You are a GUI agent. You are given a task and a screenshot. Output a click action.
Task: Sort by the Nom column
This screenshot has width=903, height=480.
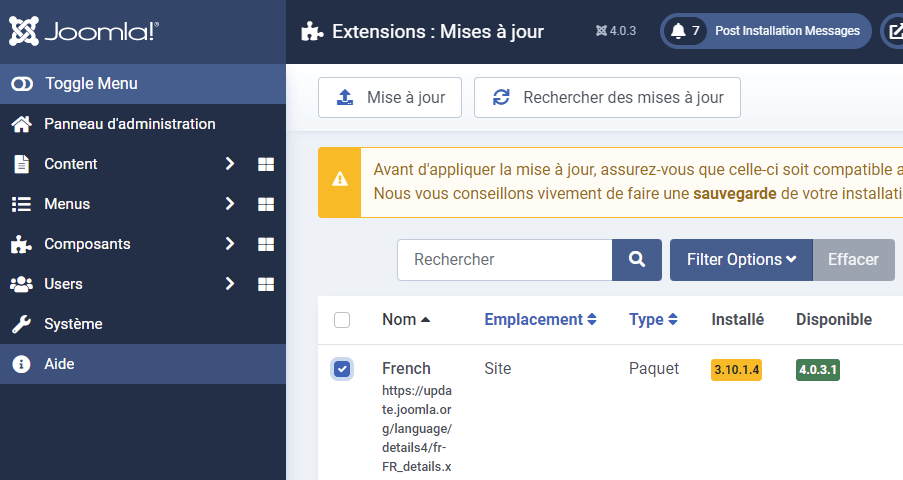[406, 320]
